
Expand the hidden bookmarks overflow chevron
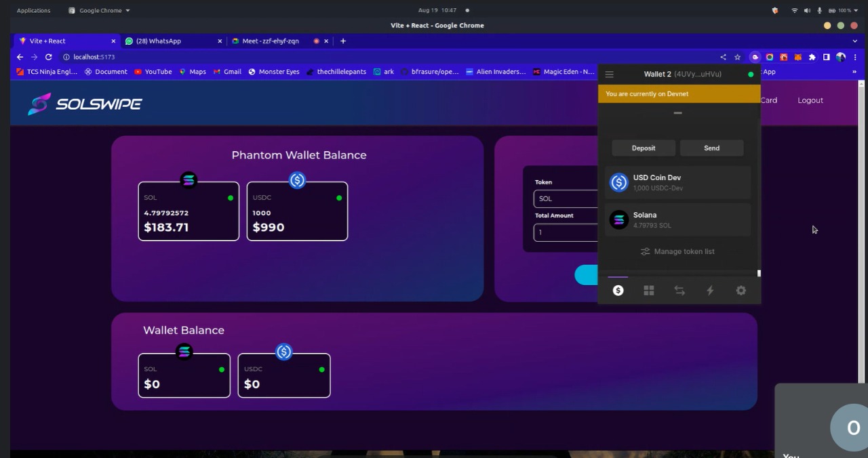(x=854, y=72)
